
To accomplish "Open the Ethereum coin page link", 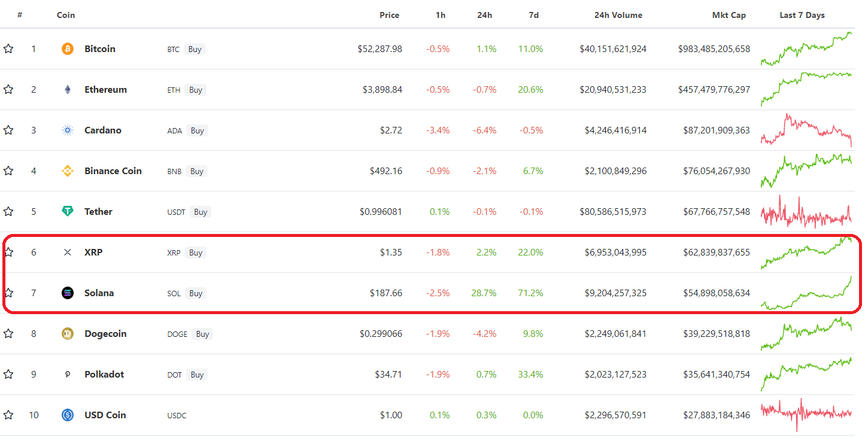I will pos(106,90).
